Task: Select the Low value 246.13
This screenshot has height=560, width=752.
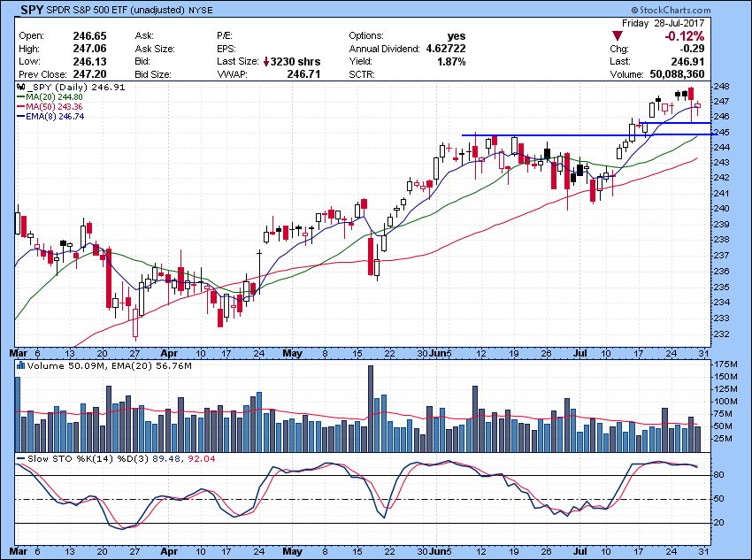Action: [x=89, y=61]
